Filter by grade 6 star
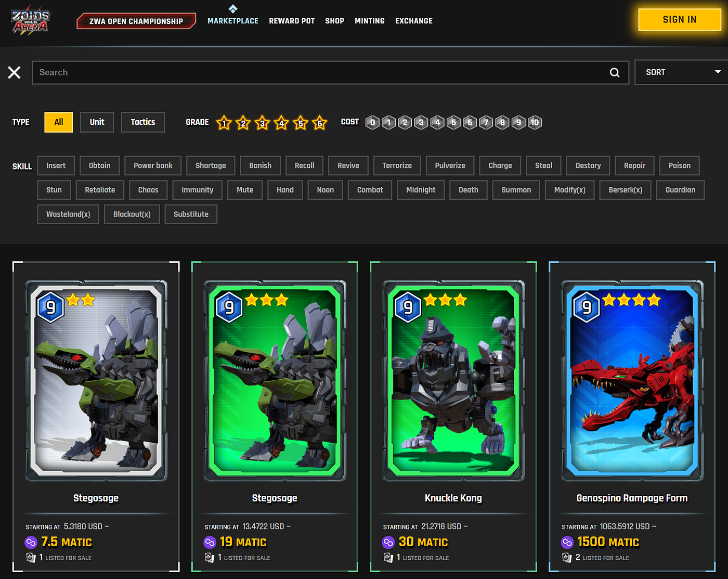Image resolution: width=728 pixels, height=579 pixels. [x=320, y=123]
